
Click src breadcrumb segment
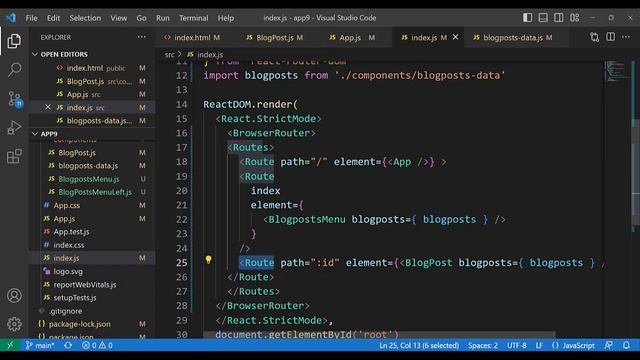coord(169,54)
